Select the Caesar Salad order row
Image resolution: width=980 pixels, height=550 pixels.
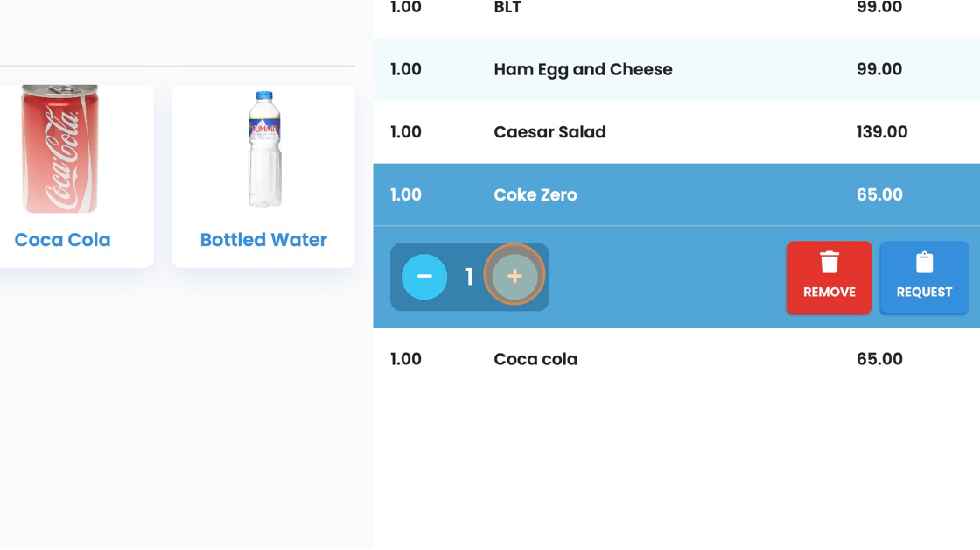(x=676, y=132)
